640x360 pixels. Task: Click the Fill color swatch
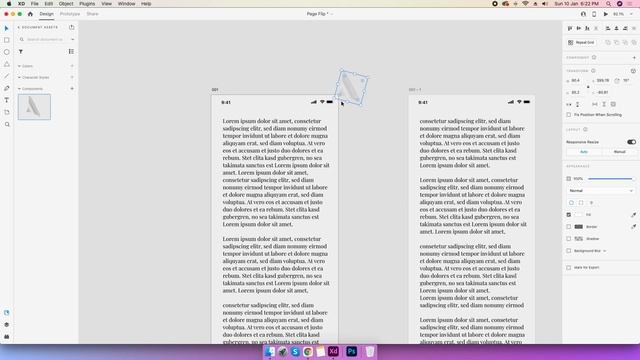pyautogui.click(x=579, y=215)
